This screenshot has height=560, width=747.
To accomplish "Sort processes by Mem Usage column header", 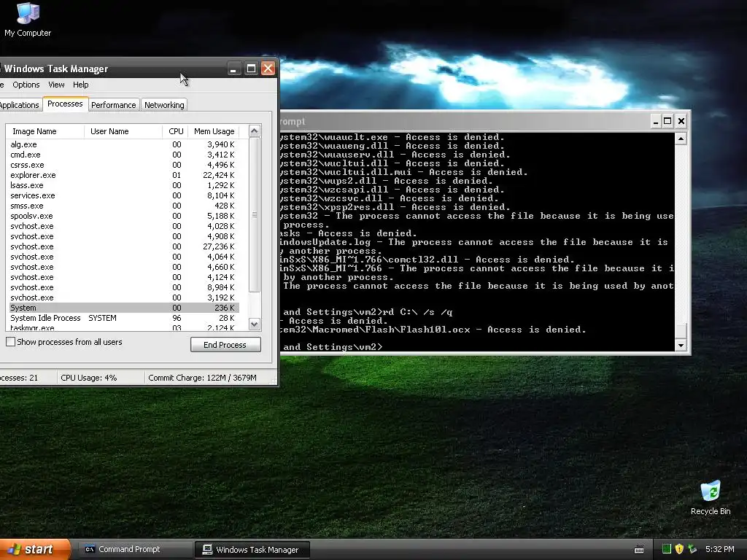I will point(214,131).
